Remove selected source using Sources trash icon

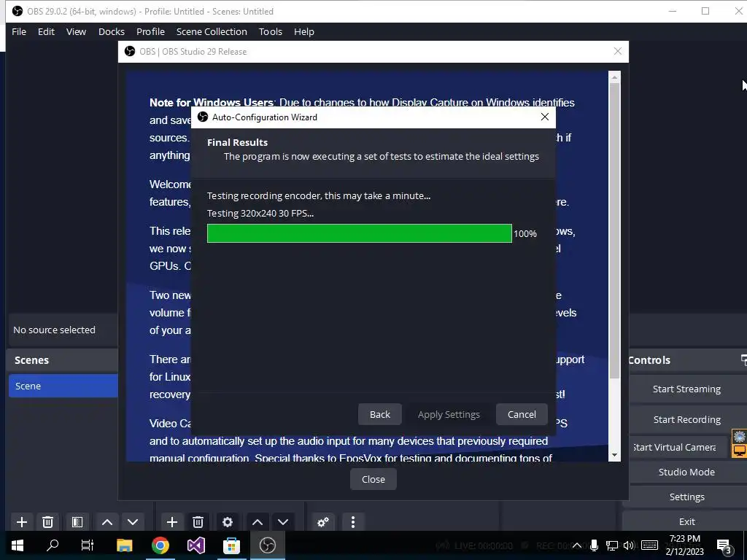pyautogui.click(x=198, y=522)
